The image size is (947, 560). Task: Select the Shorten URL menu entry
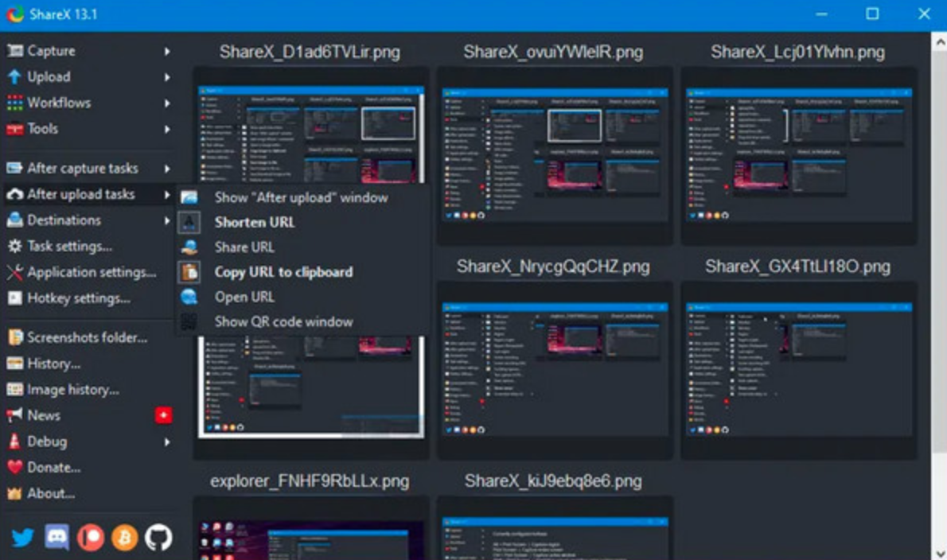302,222
